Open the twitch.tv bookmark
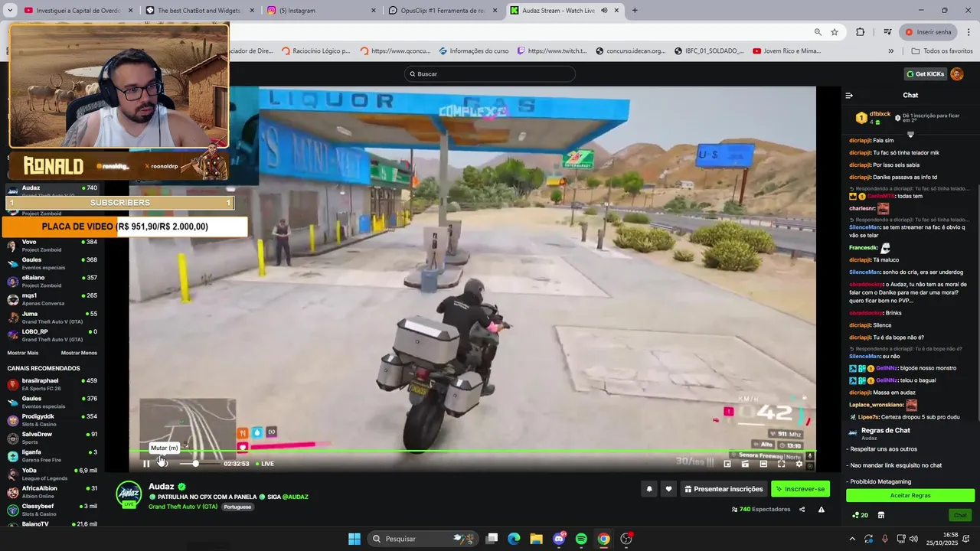This screenshot has width=980, height=551. click(552, 51)
